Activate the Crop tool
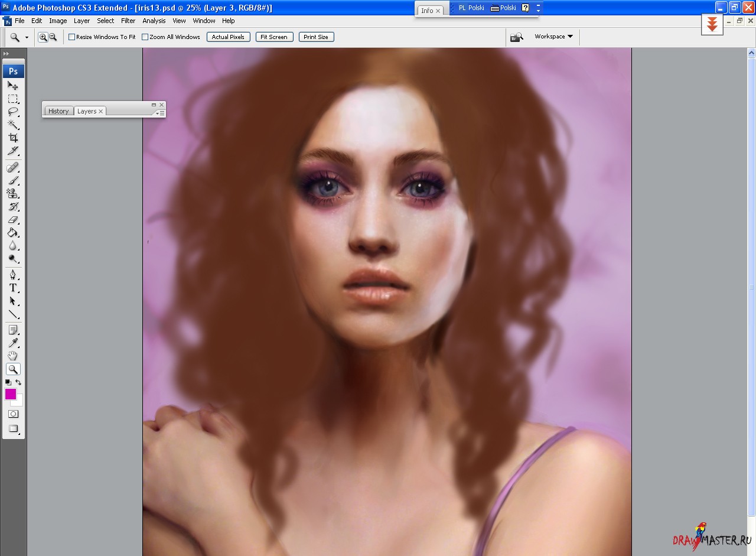 tap(12, 138)
